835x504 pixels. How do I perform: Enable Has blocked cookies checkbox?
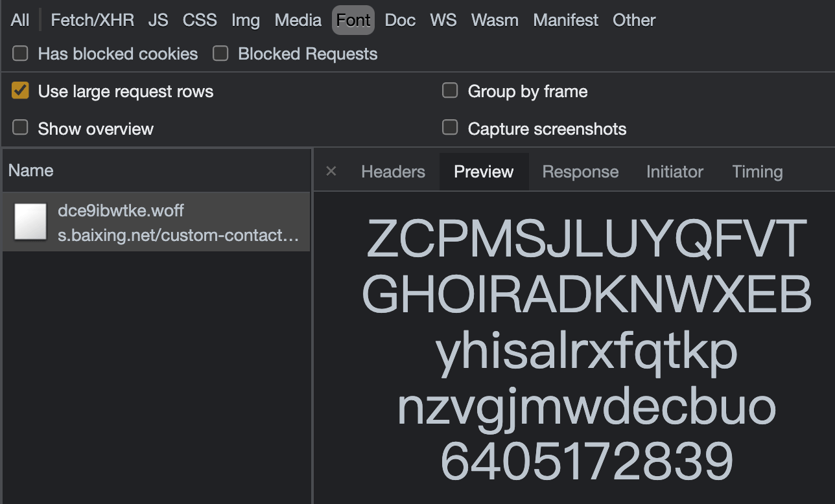[x=21, y=54]
